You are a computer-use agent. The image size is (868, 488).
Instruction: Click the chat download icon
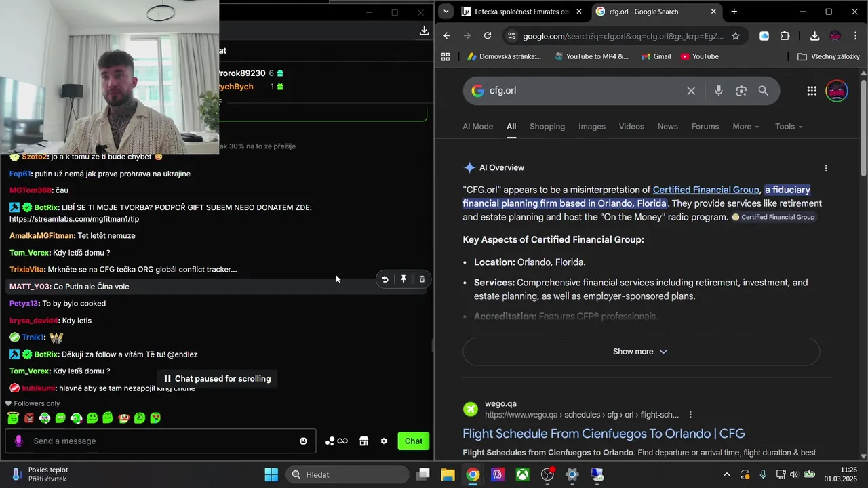pos(424,30)
